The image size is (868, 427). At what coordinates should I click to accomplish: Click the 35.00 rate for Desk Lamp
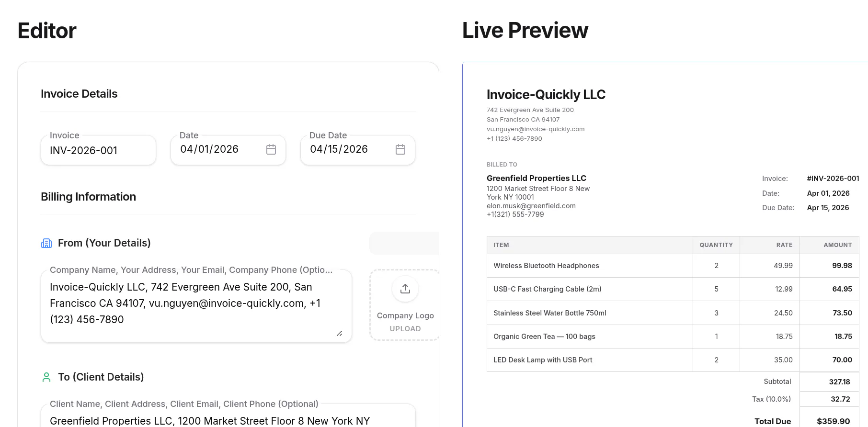783,360
